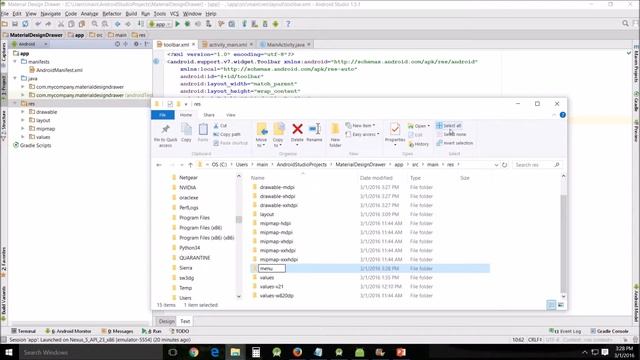
Task: Open Chrome from the Windows taskbar
Action: point(193,352)
